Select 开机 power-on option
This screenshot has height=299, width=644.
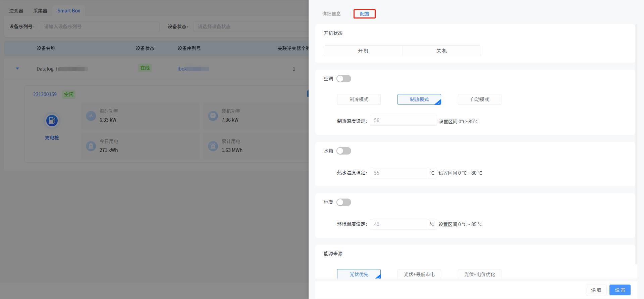point(363,51)
